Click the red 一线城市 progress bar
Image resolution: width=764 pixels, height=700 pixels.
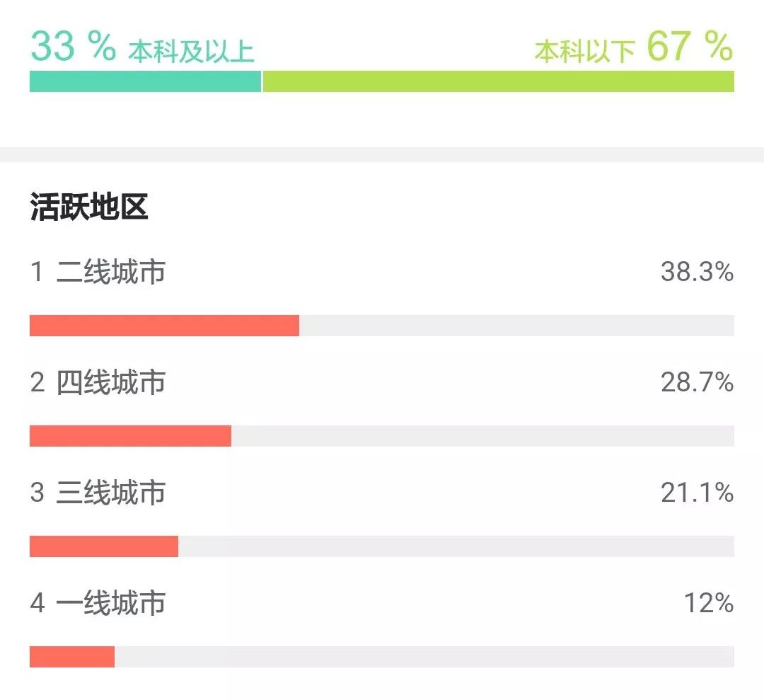(72, 657)
